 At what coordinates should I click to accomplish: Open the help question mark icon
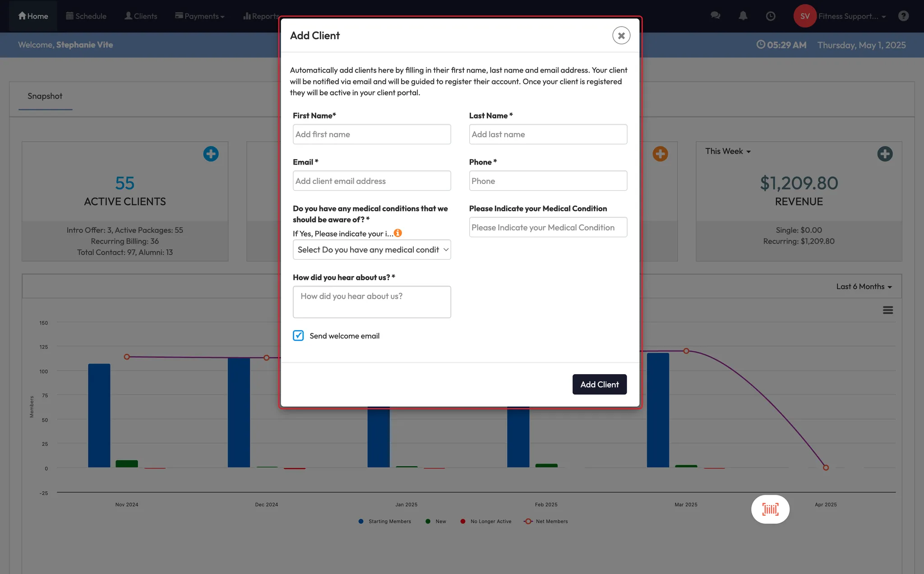click(x=903, y=16)
